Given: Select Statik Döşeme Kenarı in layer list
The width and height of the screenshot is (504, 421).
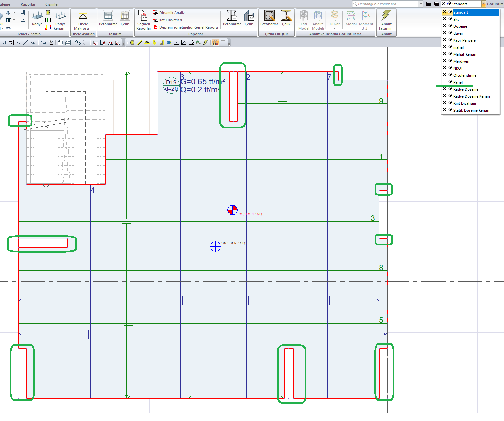Looking at the screenshot, I should pyautogui.click(x=471, y=110).
